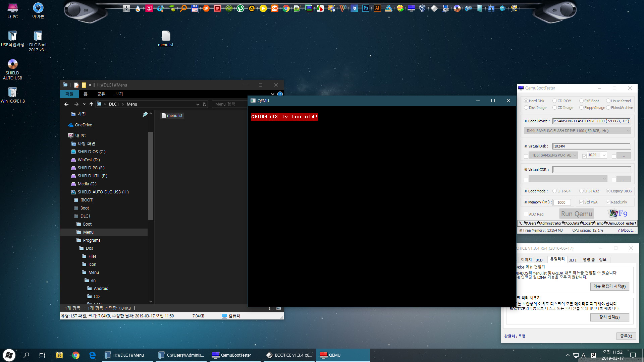This screenshot has width=644, height=362.
Task: Open Task View on the taskbar
Action: point(42,355)
